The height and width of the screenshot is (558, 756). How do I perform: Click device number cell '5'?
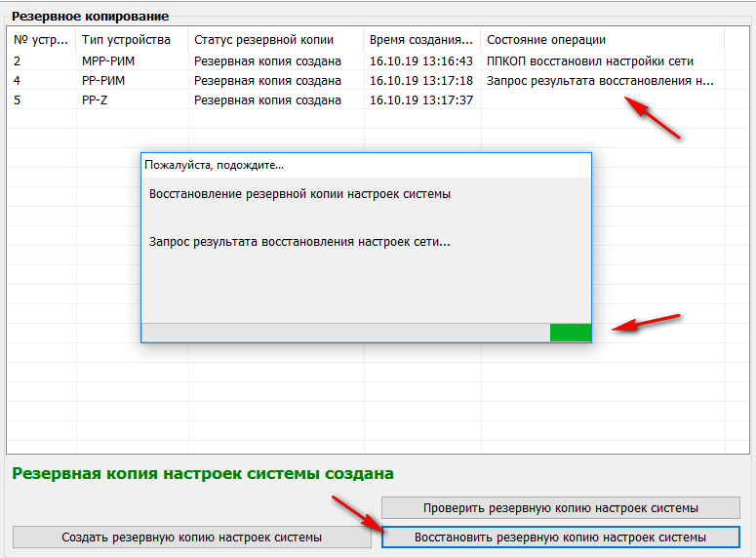coord(18,100)
